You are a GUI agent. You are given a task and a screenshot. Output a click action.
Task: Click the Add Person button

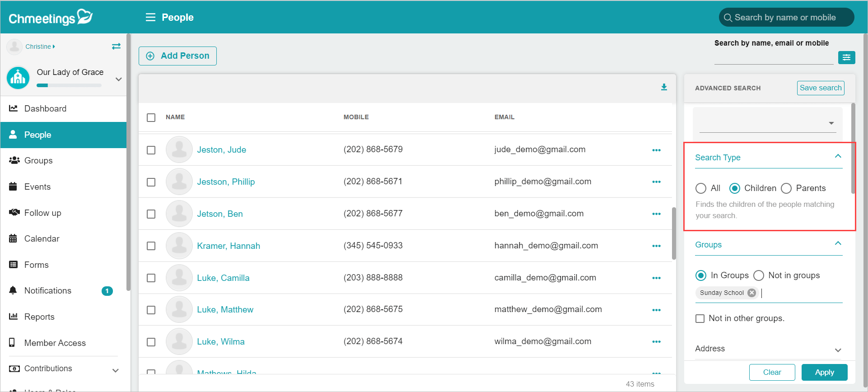pos(177,56)
